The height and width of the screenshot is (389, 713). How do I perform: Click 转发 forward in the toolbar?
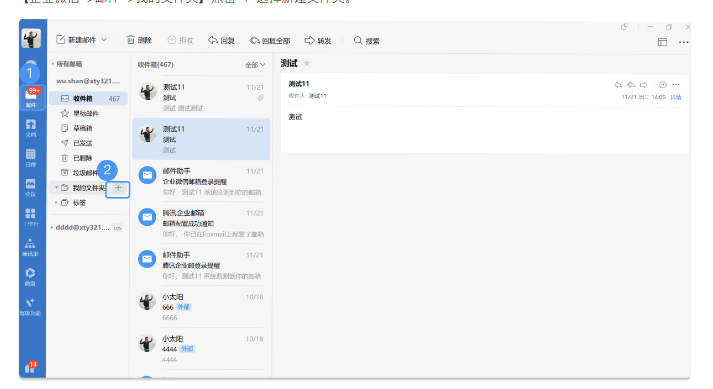click(318, 40)
